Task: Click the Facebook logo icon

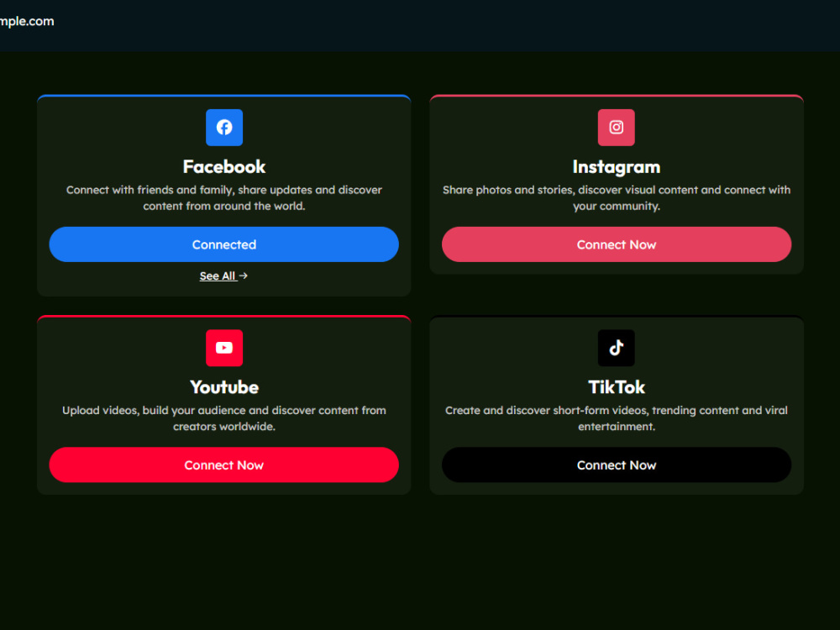Action: point(224,128)
